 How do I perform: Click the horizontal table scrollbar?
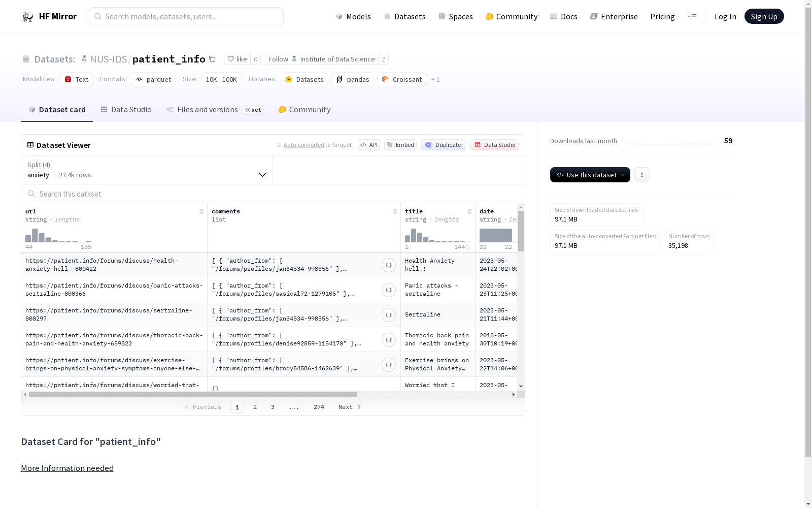[193, 394]
